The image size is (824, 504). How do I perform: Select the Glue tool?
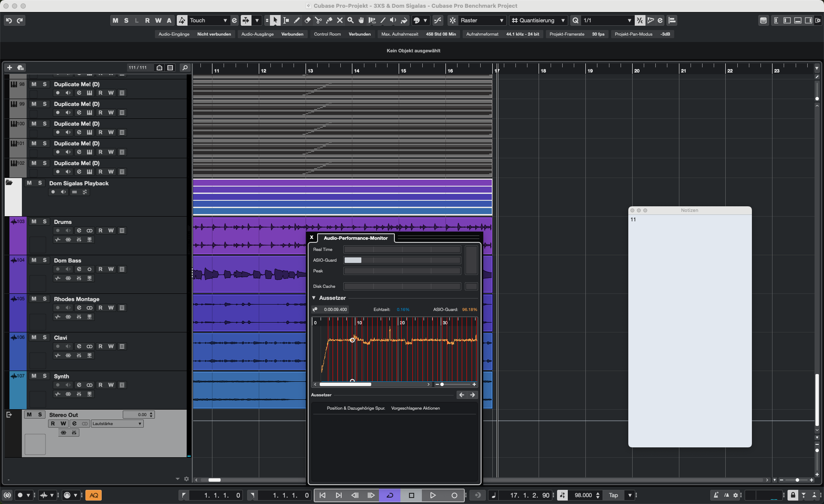click(329, 20)
